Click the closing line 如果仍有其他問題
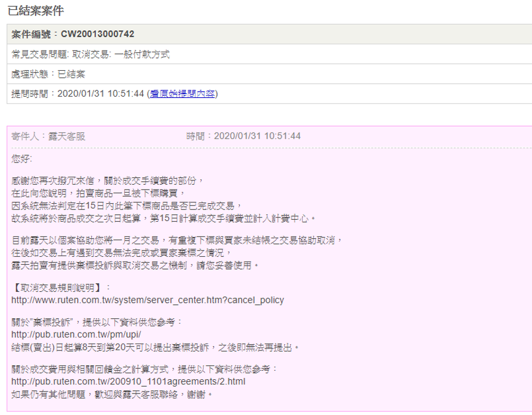The height and width of the screenshot is (415, 532). tap(112, 394)
